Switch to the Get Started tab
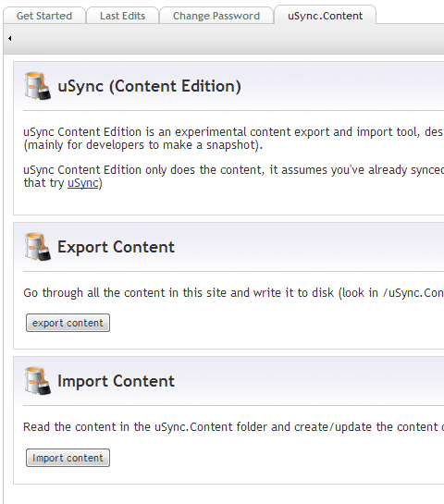This screenshot has width=444, height=504. (44, 16)
